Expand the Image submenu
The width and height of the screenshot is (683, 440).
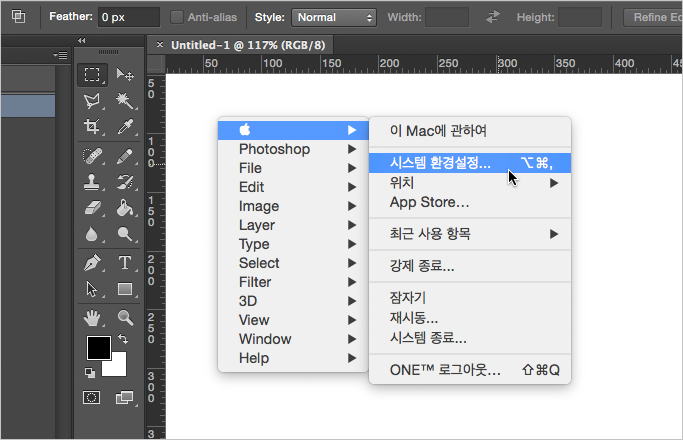tap(293, 206)
